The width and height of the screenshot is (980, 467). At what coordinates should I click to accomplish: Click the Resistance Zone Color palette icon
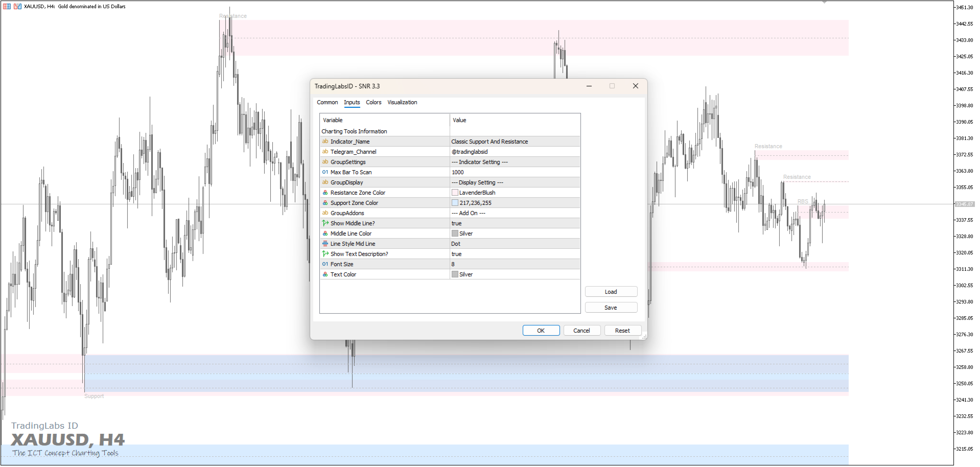325,193
